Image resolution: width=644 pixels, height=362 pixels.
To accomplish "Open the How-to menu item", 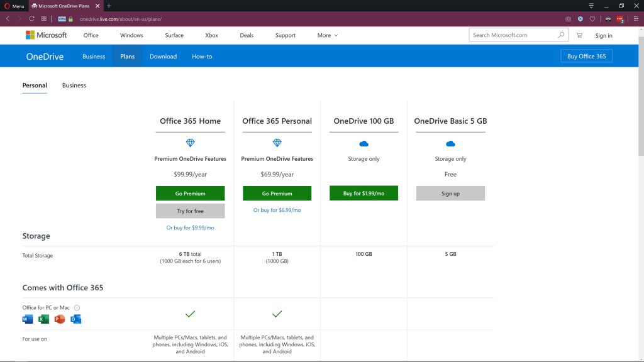I will click(202, 56).
